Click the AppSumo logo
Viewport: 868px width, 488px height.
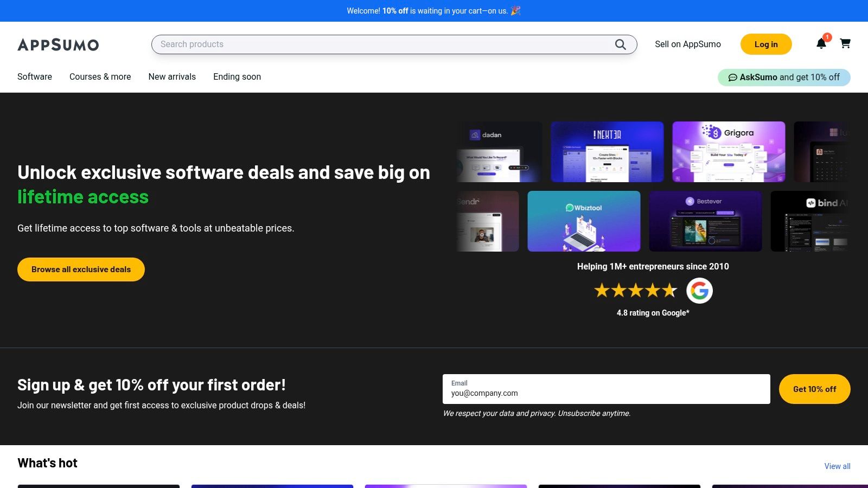click(x=58, y=44)
